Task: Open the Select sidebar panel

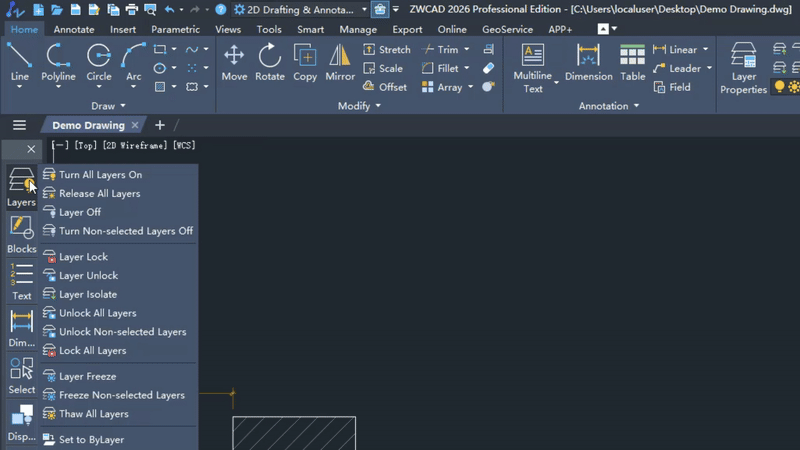Action: tap(21, 376)
